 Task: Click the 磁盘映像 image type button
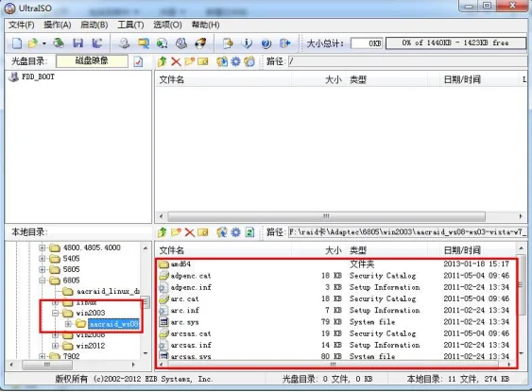pos(92,61)
